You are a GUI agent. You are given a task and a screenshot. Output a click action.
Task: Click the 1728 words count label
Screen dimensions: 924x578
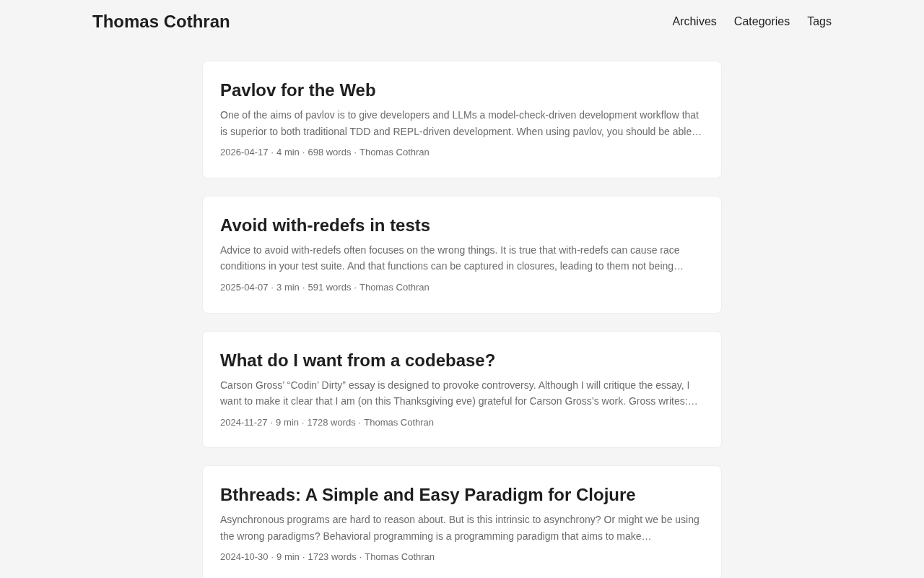331,423
